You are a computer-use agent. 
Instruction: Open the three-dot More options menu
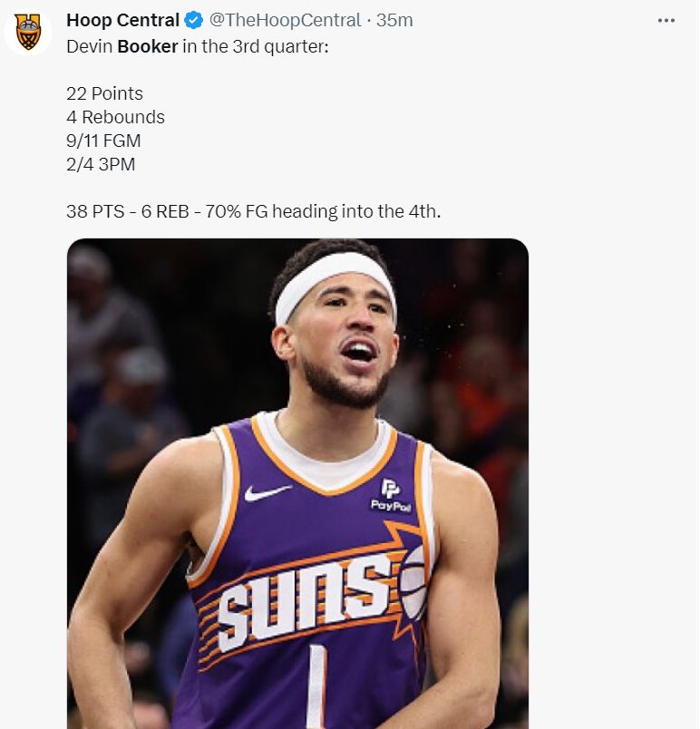pos(666,20)
